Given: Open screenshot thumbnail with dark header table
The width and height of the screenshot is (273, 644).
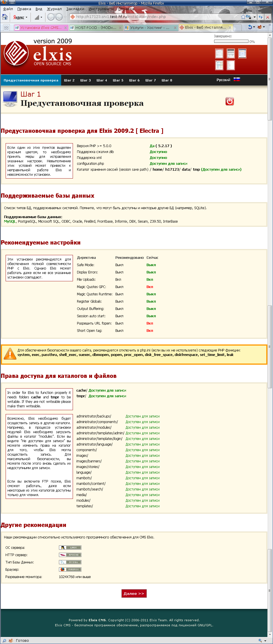Looking at the screenshot, I should [231, 53].
